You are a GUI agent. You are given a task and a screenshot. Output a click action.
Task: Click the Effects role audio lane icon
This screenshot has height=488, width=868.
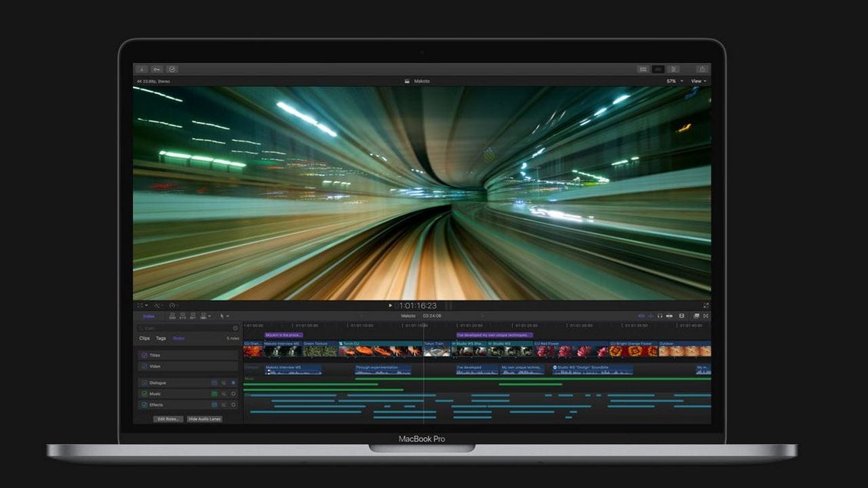click(214, 405)
